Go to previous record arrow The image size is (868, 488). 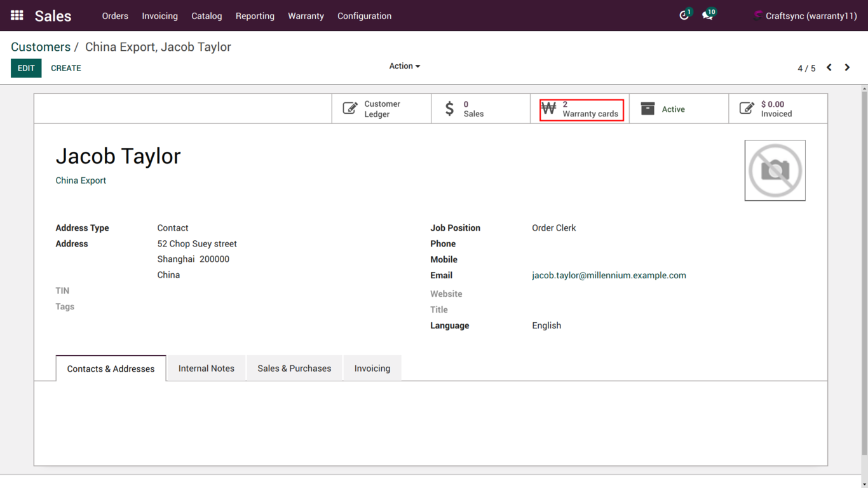pyautogui.click(x=829, y=67)
